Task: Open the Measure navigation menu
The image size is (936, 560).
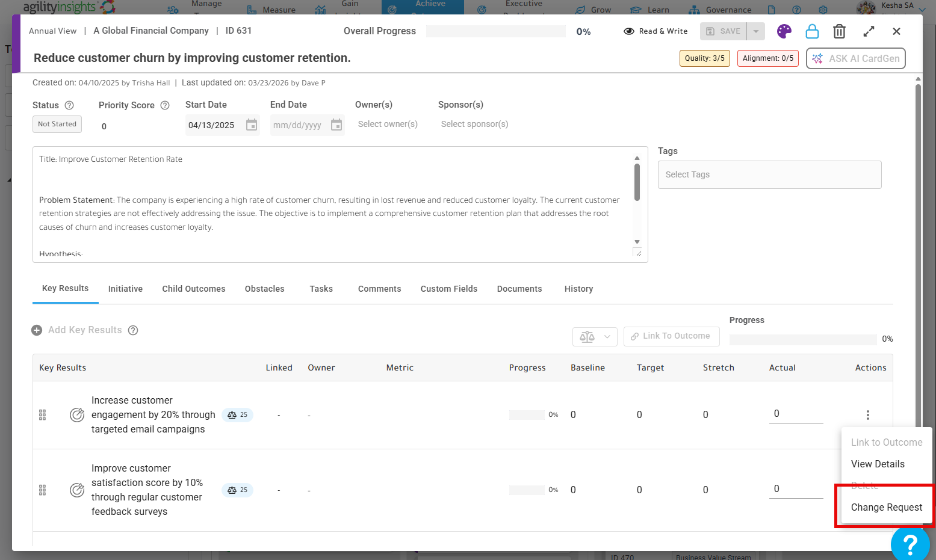Action: coord(271,10)
